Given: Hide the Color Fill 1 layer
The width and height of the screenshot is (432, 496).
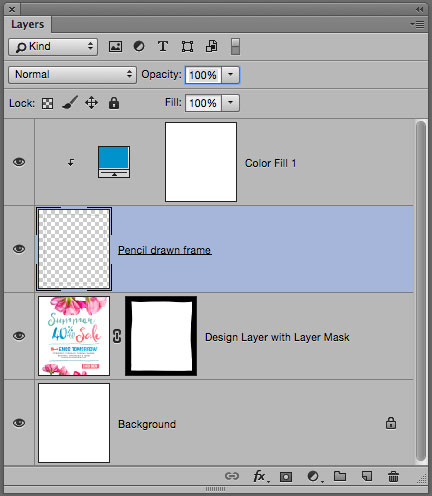Looking at the screenshot, I should pos(19,162).
